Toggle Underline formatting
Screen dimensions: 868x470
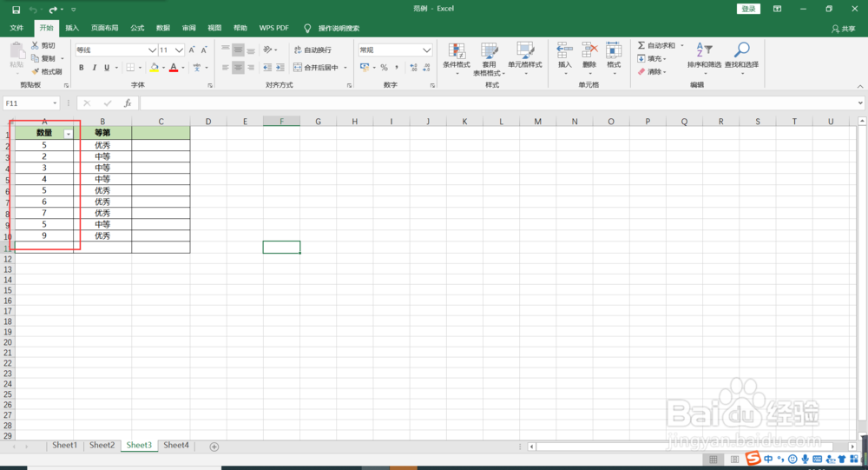(x=107, y=68)
